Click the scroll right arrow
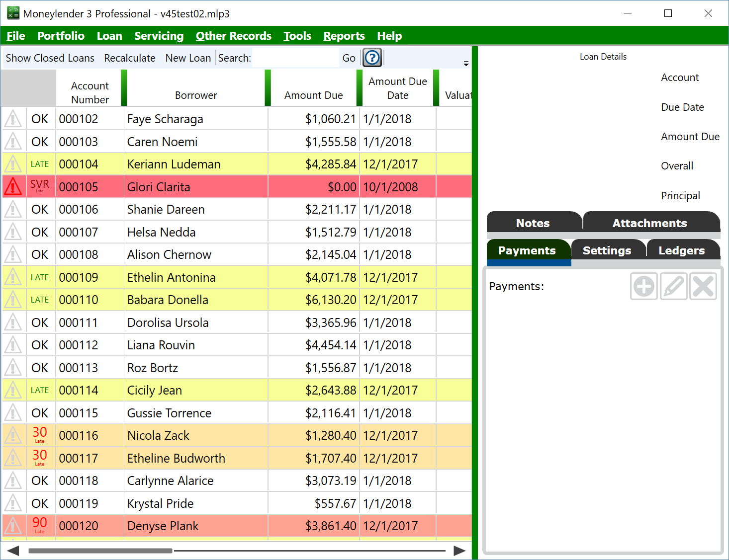 460,551
